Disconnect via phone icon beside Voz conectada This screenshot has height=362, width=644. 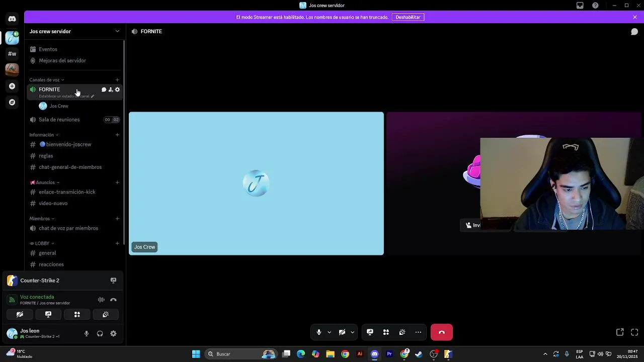(113, 300)
